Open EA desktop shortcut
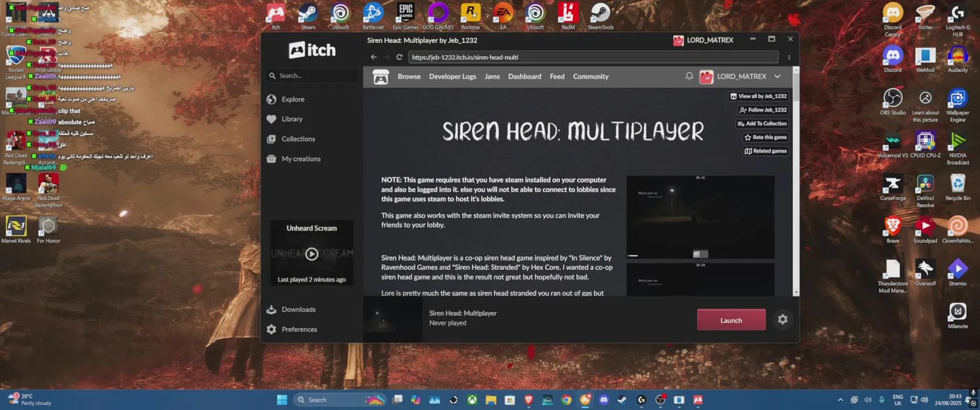Screen dimensions: 980x410 tap(503, 17)
